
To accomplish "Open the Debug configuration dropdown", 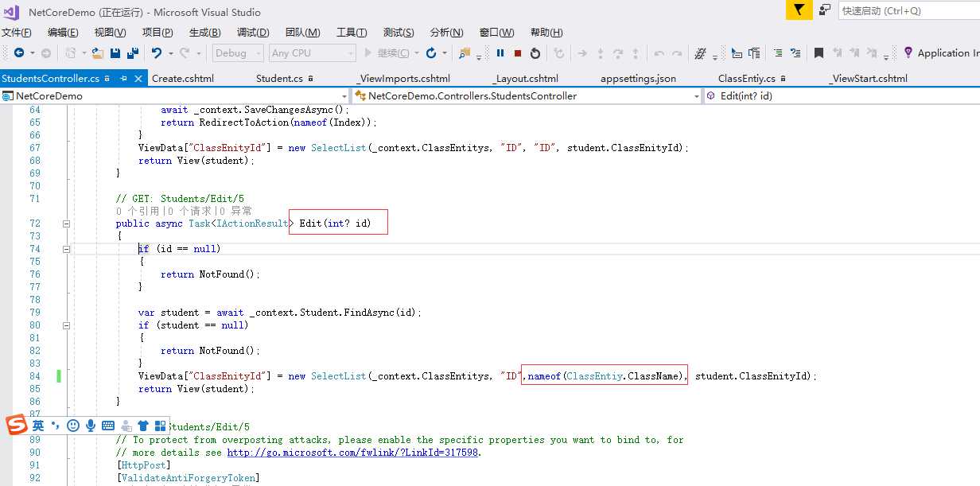I will click(x=238, y=53).
